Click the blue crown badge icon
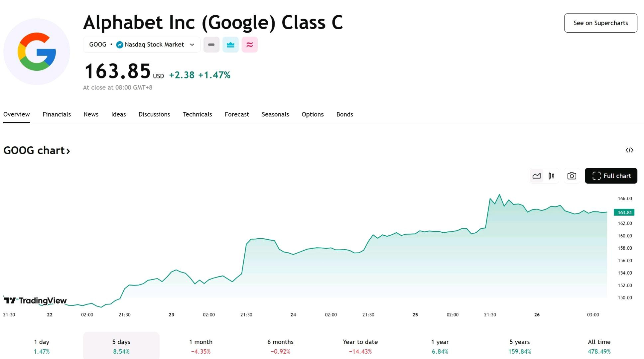The height and width of the screenshot is (359, 644). (x=230, y=45)
